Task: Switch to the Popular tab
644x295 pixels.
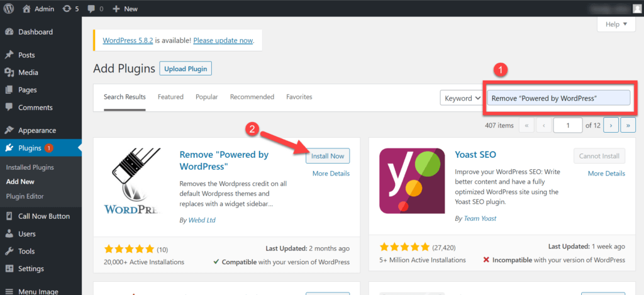Action: tap(206, 97)
